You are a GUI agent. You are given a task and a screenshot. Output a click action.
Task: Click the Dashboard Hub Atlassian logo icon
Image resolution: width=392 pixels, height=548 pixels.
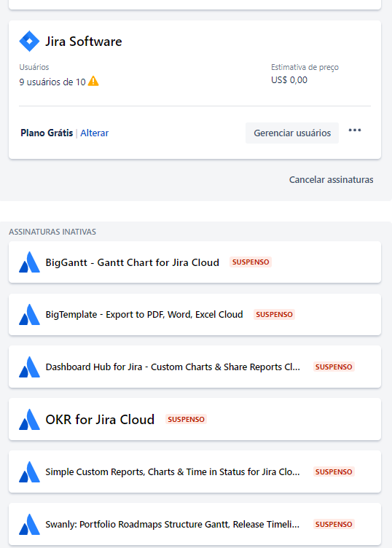29,367
